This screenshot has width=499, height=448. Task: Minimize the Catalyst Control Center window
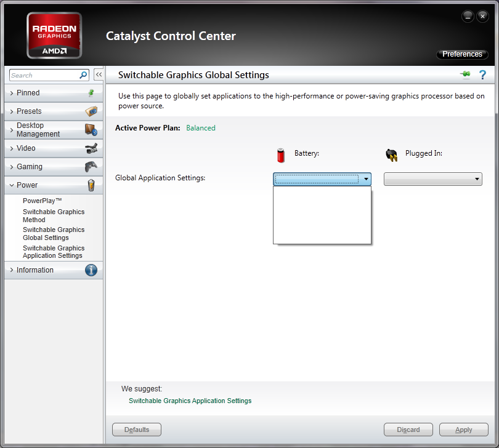(x=468, y=16)
